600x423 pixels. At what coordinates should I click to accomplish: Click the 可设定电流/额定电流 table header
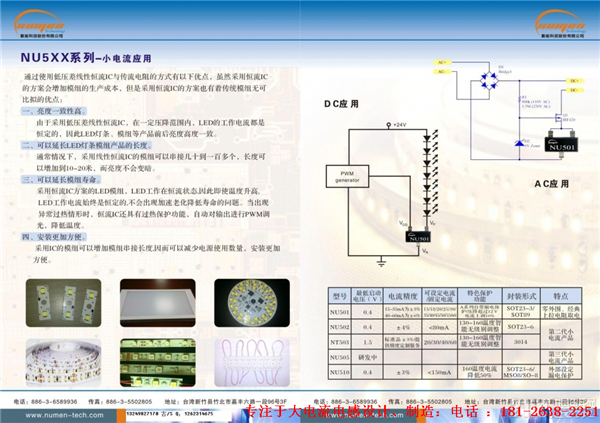(x=440, y=296)
